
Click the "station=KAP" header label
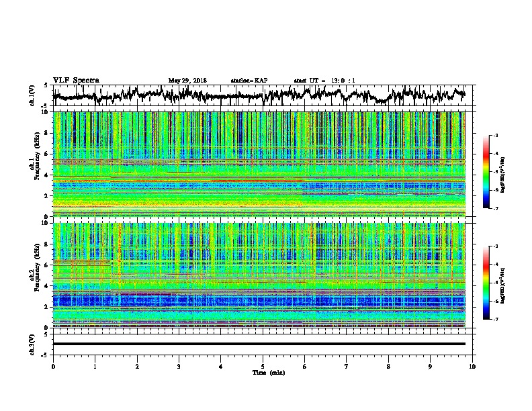(x=249, y=81)
